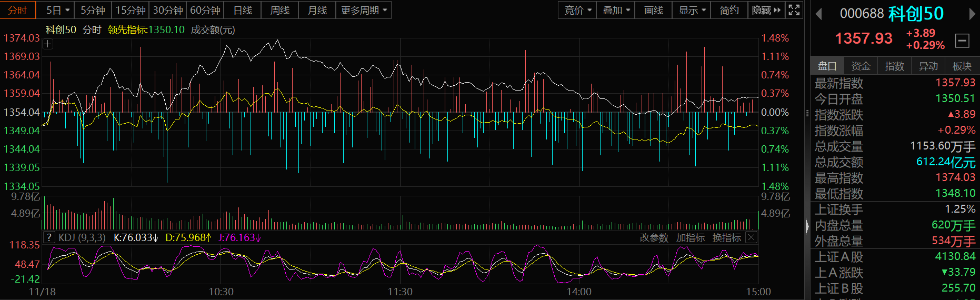Go to next stock with right arrow
Image resolution: width=980 pixels, height=300 pixels.
tap(972, 14)
